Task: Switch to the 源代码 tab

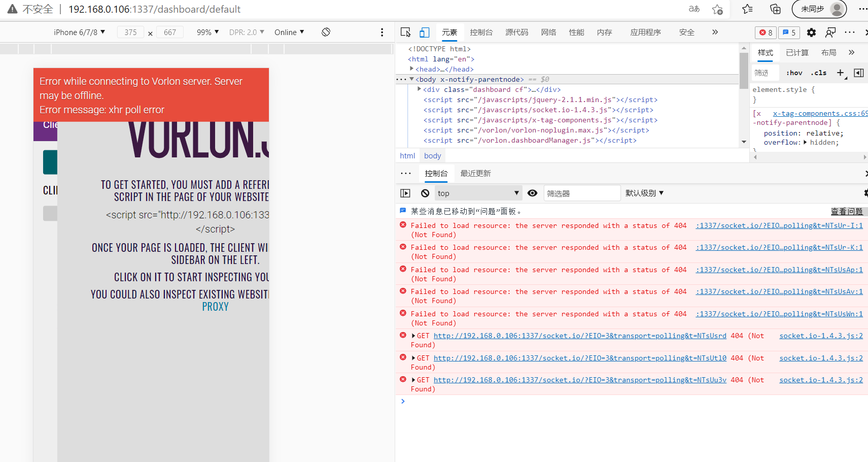Action: (517, 32)
